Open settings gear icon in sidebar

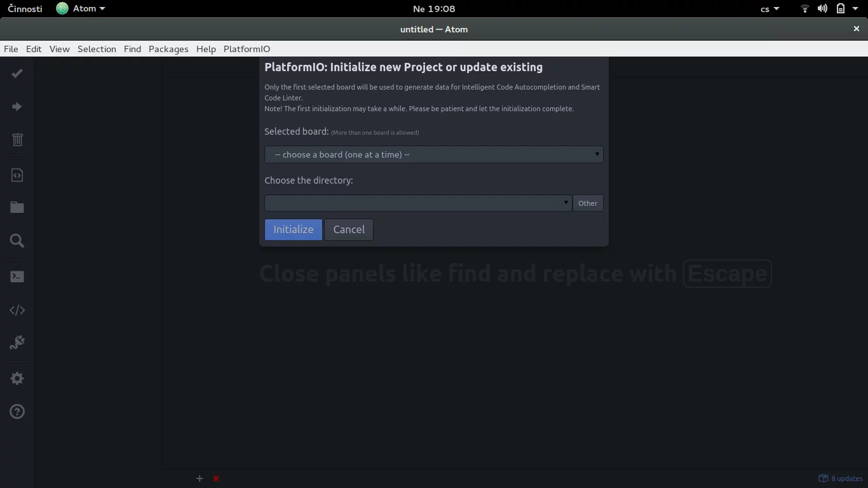point(17,379)
